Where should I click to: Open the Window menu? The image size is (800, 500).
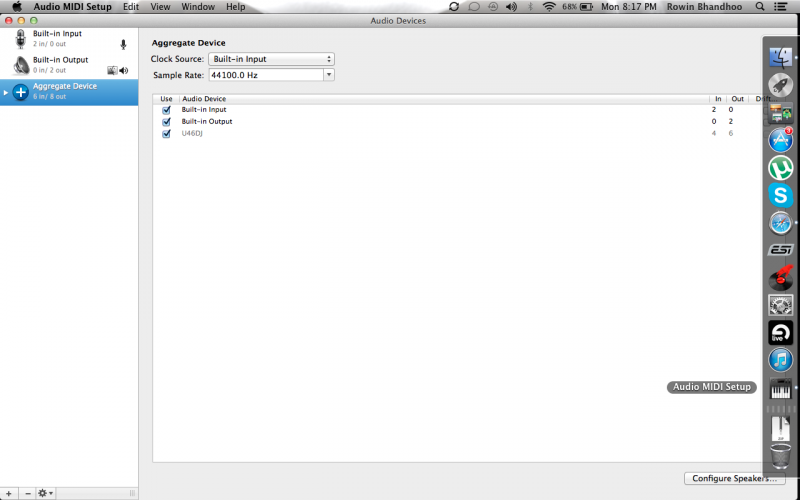pos(198,7)
